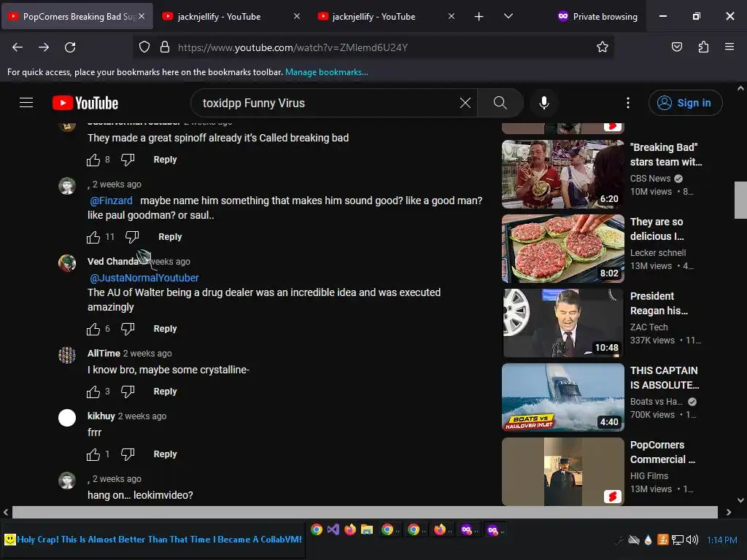Follow the @JustaNormalYoutuber mention link
Screen dimensions: 747x560
click(144, 278)
